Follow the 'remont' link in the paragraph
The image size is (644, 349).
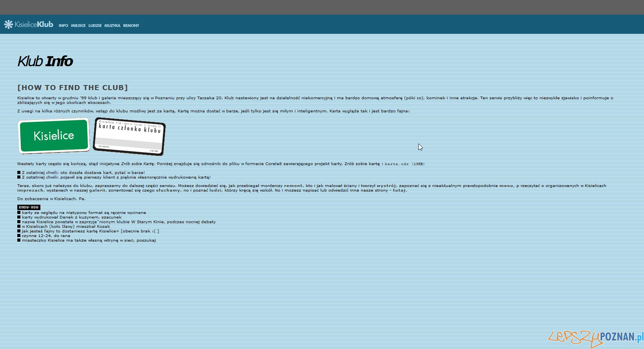click(x=293, y=185)
